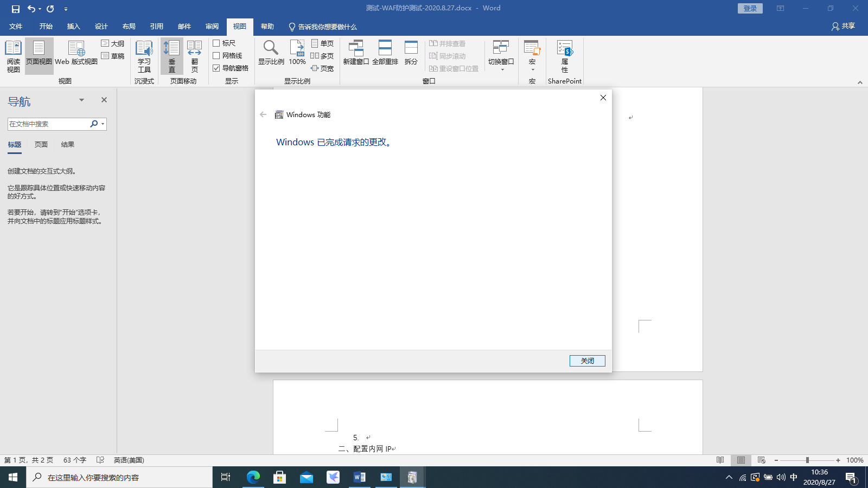This screenshot has width=868, height=488.
Task: Open the Layout tab
Action: pyautogui.click(x=129, y=27)
